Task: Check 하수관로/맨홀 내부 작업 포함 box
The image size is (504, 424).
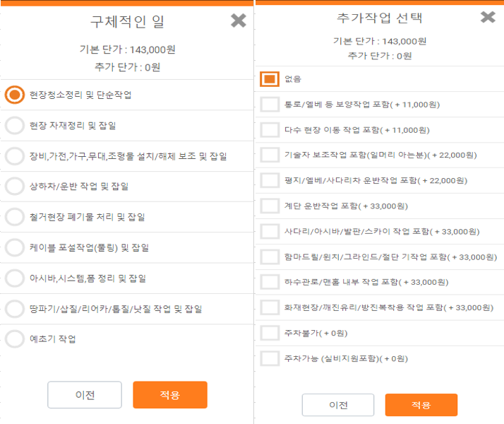Action: pos(270,282)
